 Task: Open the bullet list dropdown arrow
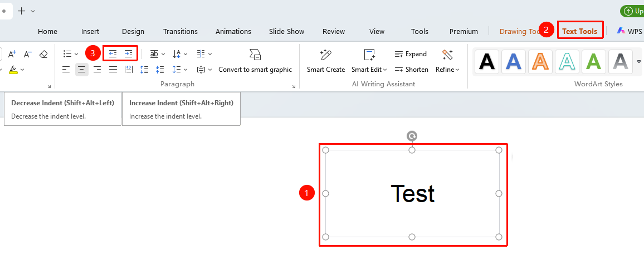[76, 54]
